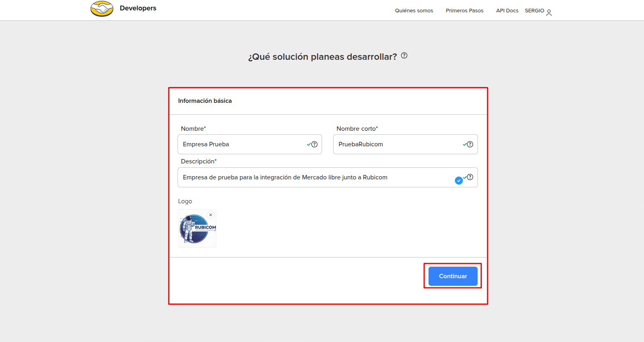Click inside the Descripción text field

coord(311,177)
